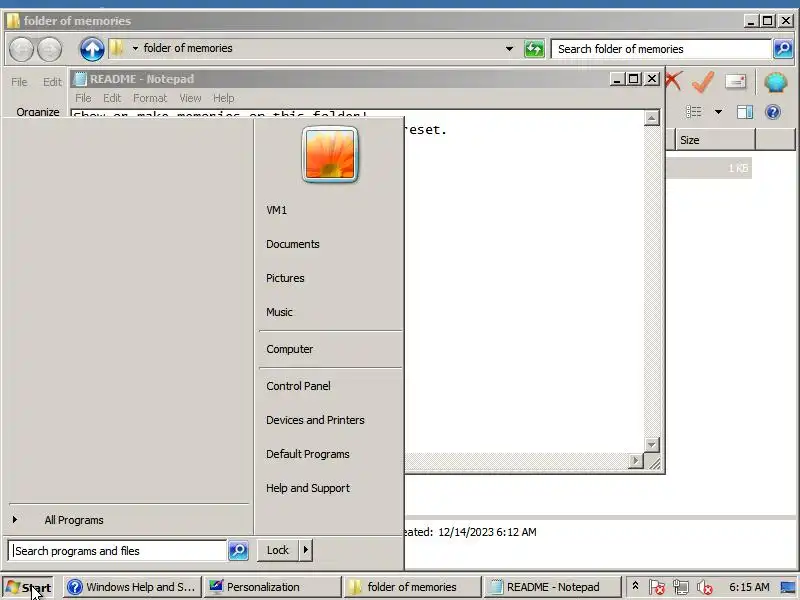
Task: Click the envelope mail toolbar icon
Action: coord(735,82)
